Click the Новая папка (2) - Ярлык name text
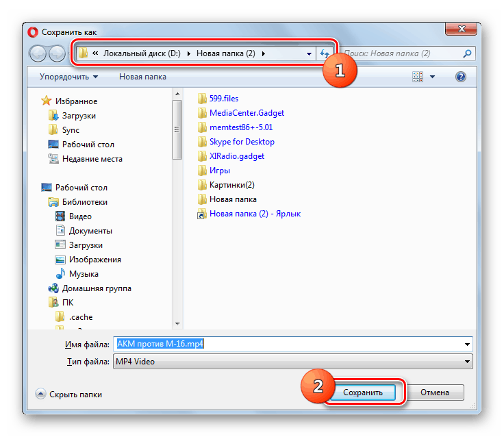Viewport: 504px width, 437px height. [255, 214]
